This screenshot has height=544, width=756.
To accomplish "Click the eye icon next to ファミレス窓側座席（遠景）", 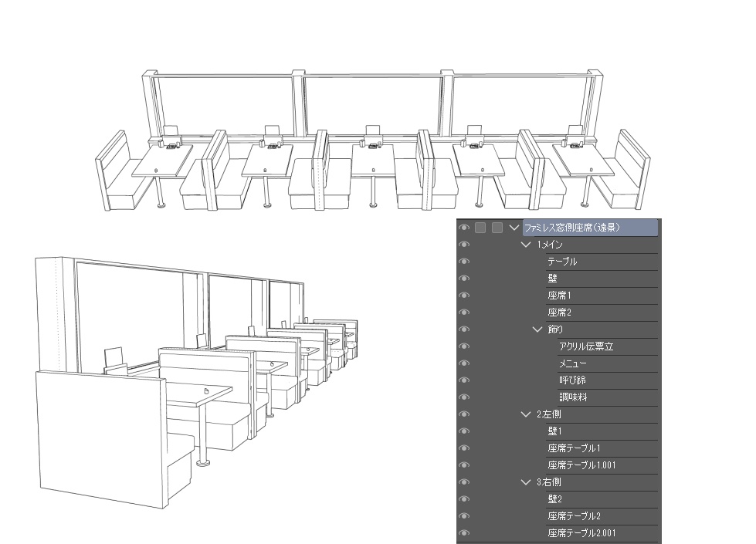I will tap(463, 228).
